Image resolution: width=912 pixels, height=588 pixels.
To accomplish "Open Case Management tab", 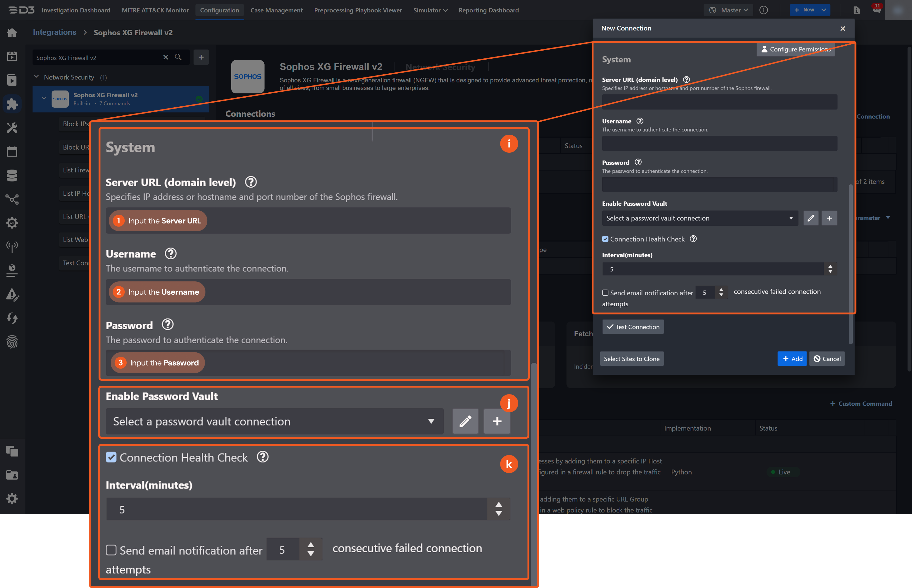I will coord(276,10).
